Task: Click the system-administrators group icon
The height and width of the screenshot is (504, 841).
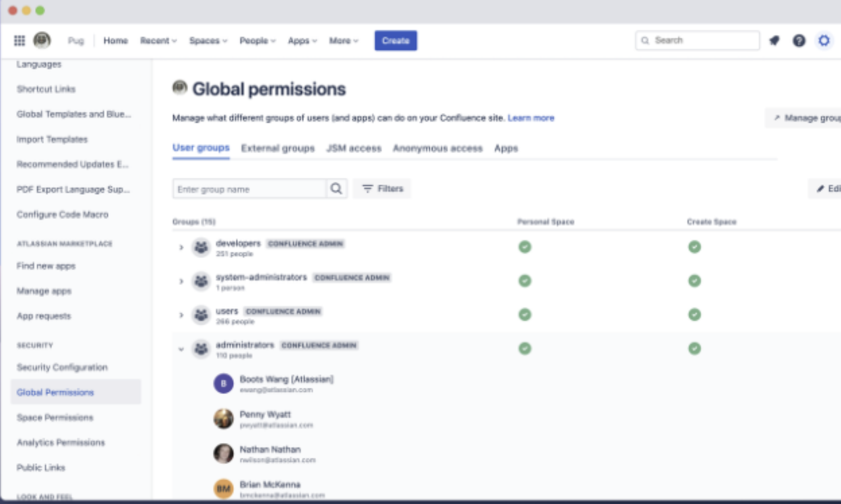Action: point(201,281)
